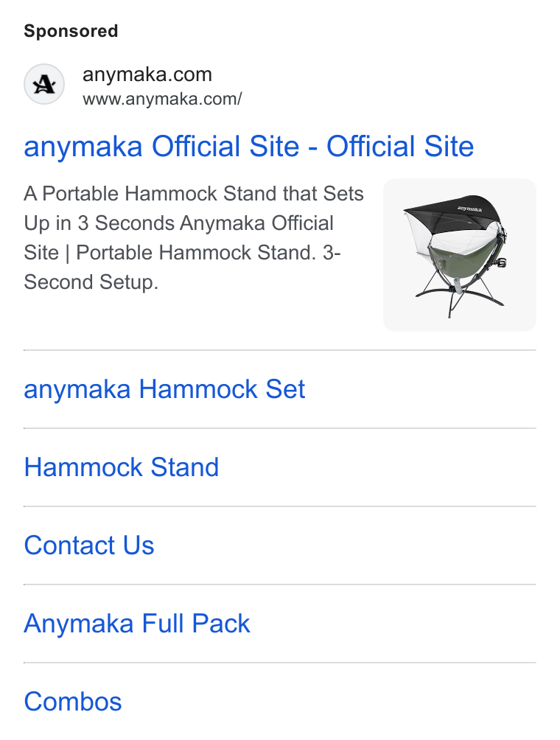Click the anymaka star-A favicon logo
Screen dimensions: 560x740
coord(44,85)
